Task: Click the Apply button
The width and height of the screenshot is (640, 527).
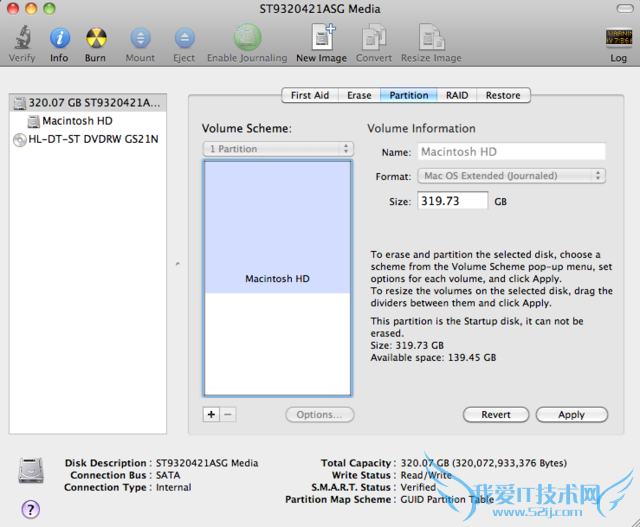Action: pos(571,414)
